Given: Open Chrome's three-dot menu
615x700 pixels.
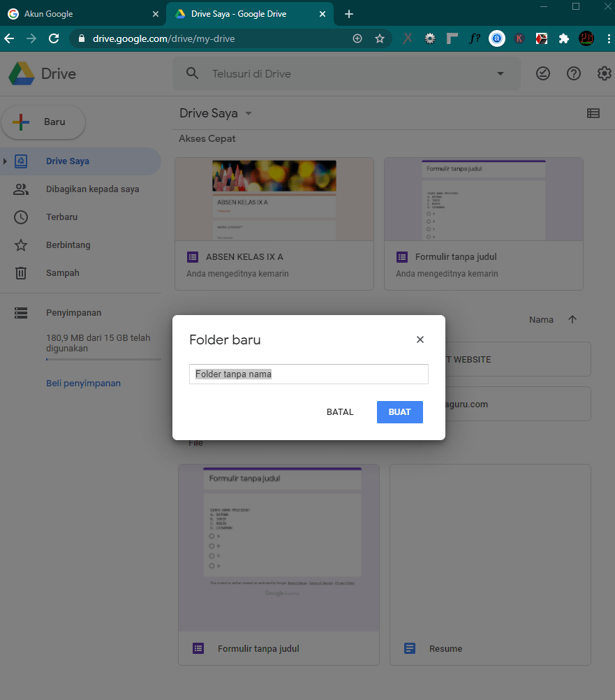Looking at the screenshot, I should tap(608, 39).
